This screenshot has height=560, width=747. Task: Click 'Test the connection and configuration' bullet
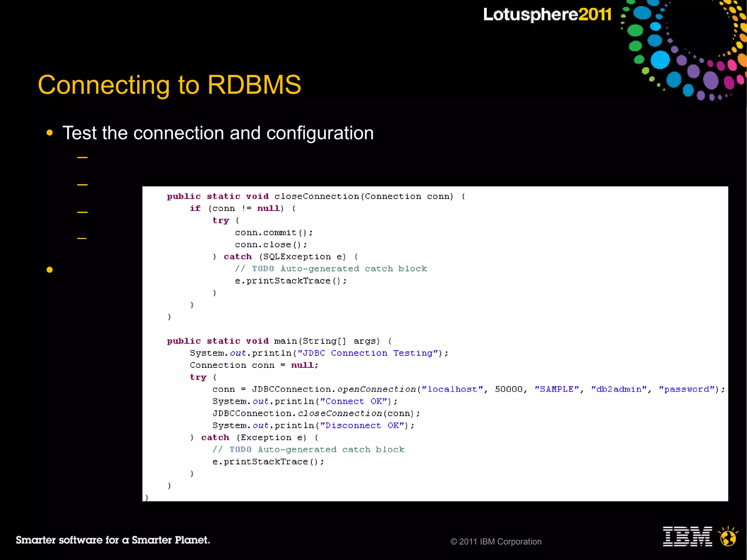point(218,133)
